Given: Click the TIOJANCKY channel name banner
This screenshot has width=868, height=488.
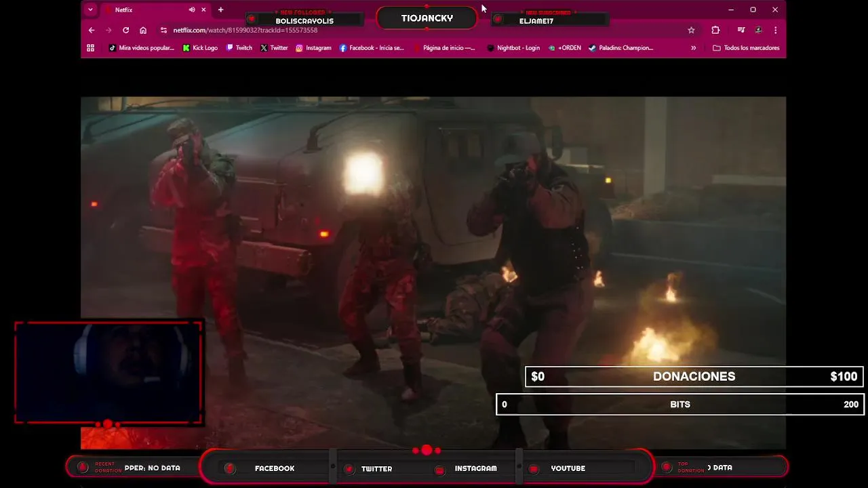Looking at the screenshot, I should tap(427, 18).
